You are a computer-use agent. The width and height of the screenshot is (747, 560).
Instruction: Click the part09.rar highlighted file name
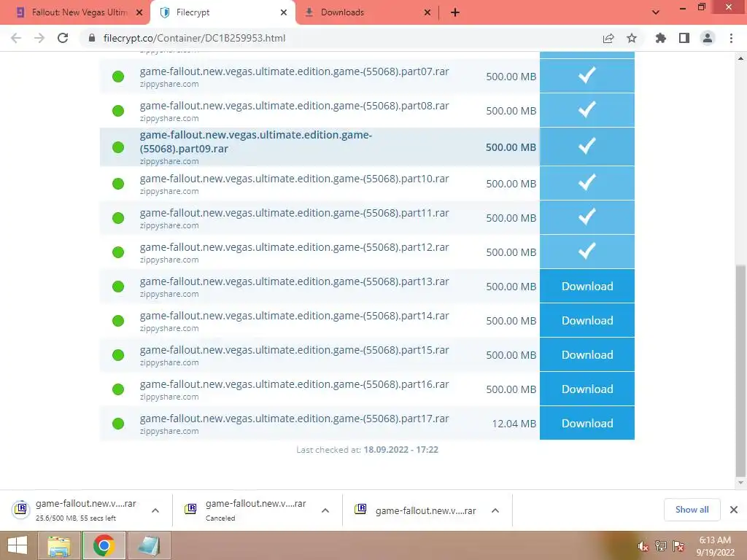(x=256, y=141)
